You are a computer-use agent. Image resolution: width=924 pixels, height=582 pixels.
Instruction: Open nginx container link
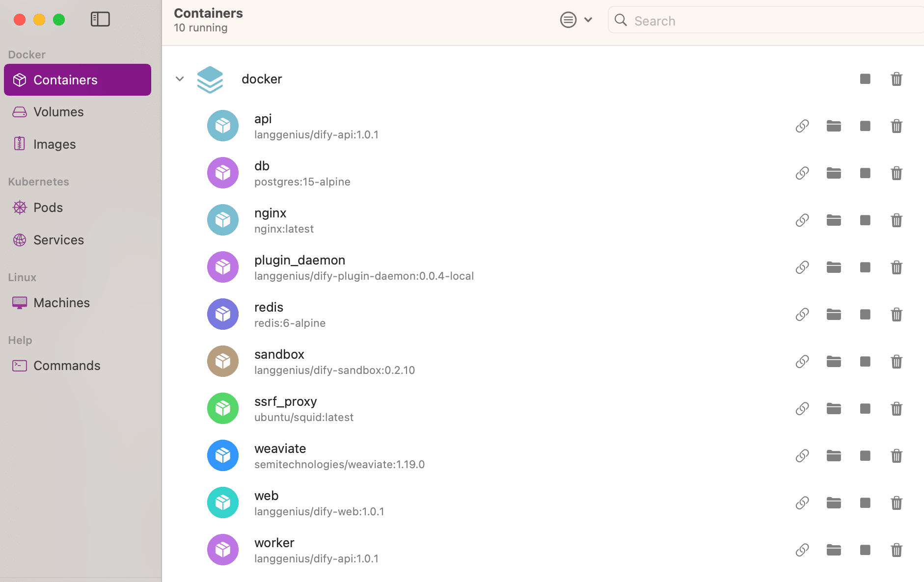point(802,220)
